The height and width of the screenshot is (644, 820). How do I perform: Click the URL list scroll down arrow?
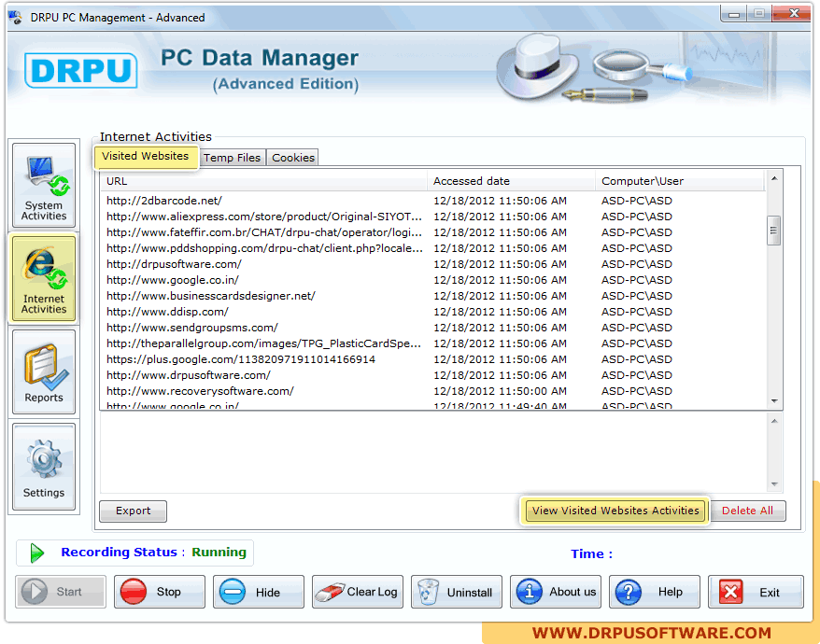pos(774,401)
